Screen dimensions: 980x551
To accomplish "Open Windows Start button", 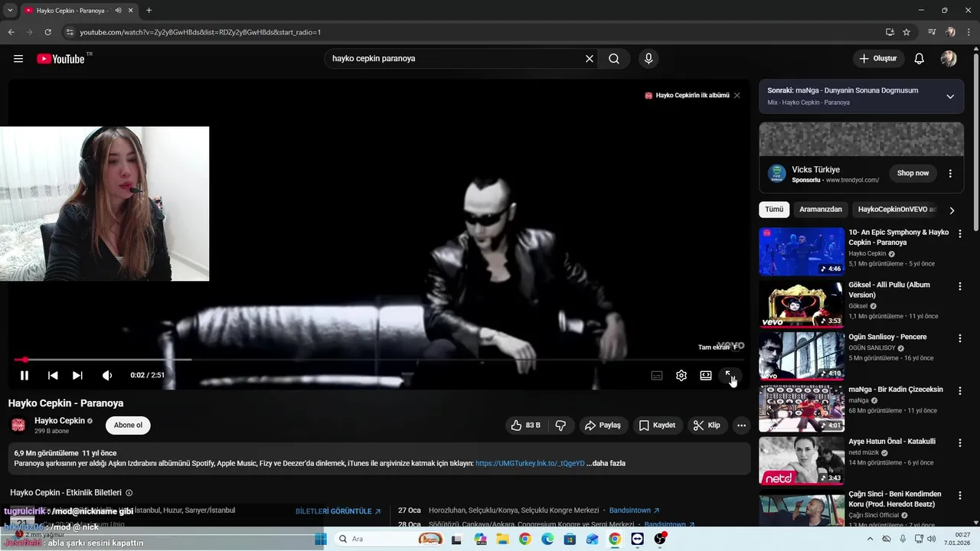I will [321, 539].
